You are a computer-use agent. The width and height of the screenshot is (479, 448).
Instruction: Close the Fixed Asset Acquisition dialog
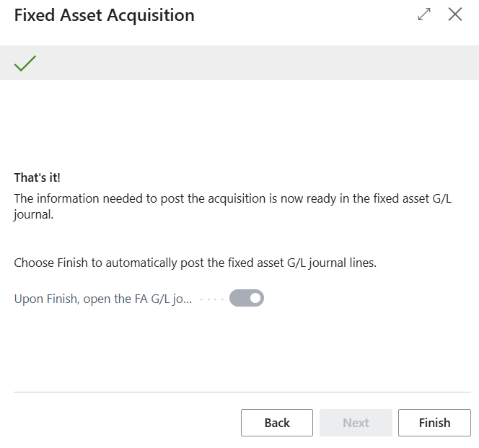tap(455, 14)
